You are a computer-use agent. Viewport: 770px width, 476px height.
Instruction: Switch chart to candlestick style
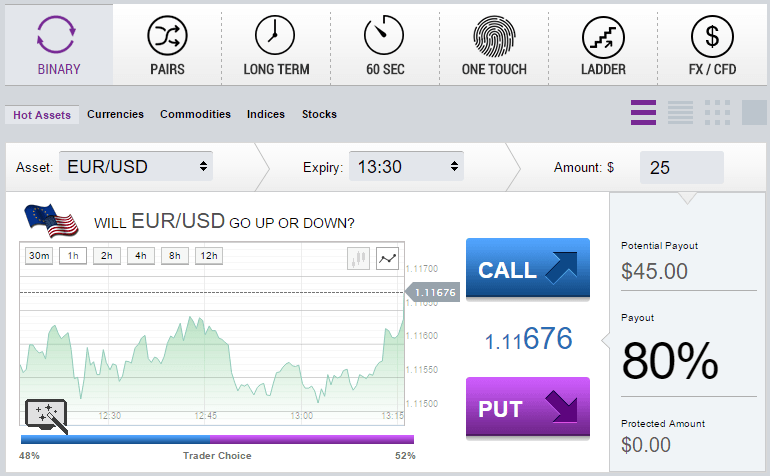click(358, 258)
